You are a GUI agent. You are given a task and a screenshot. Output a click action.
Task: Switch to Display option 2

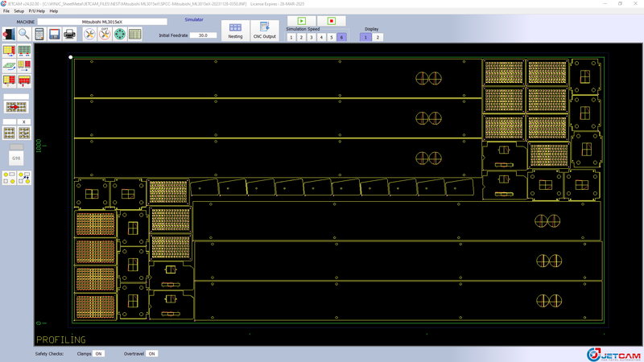[x=378, y=38]
